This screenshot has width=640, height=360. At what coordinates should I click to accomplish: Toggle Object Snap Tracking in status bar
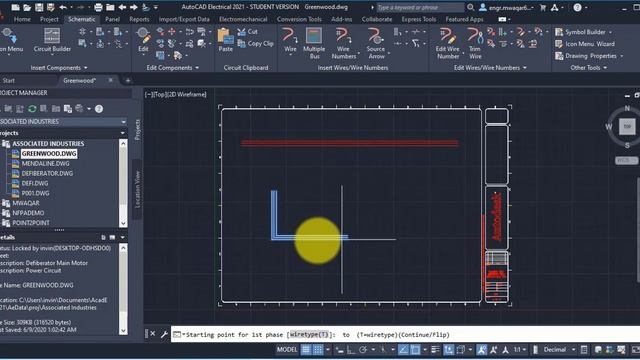403,349
